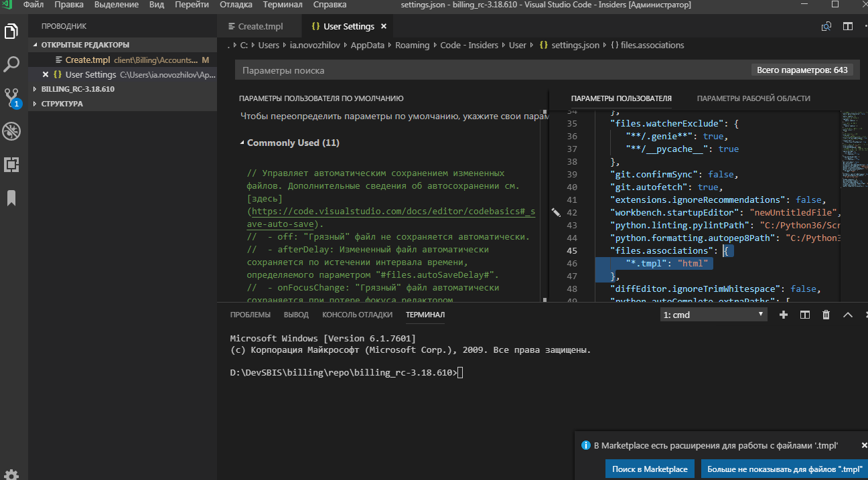Open the Debug view in activity bar
The height and width of the screenshot is (480, 868).
(11, 131)
